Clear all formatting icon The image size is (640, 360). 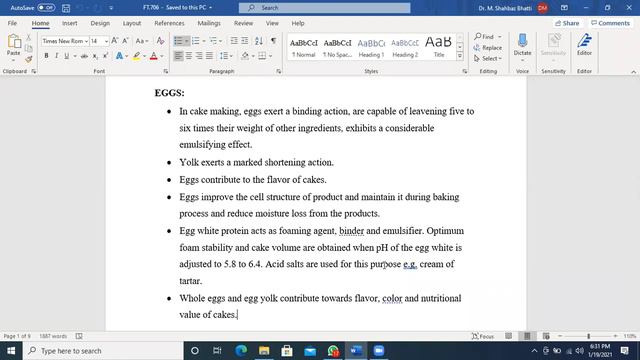coord(160,41)
